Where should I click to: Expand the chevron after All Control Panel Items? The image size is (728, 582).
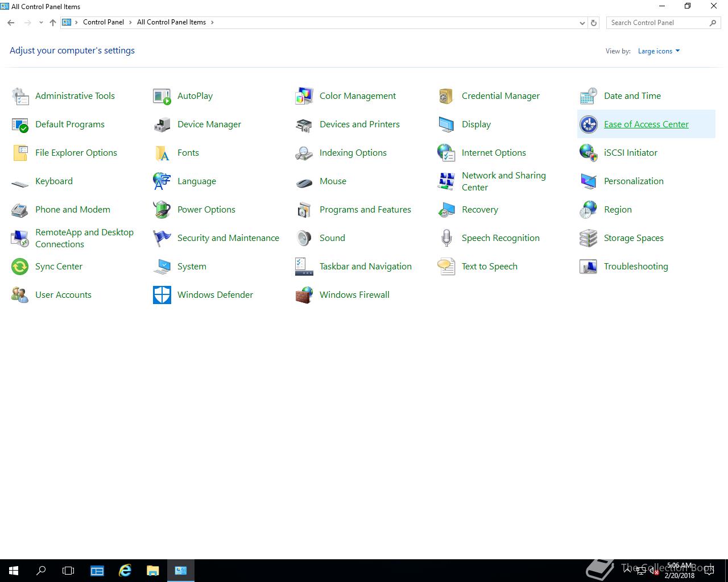[x=212, y=22]
